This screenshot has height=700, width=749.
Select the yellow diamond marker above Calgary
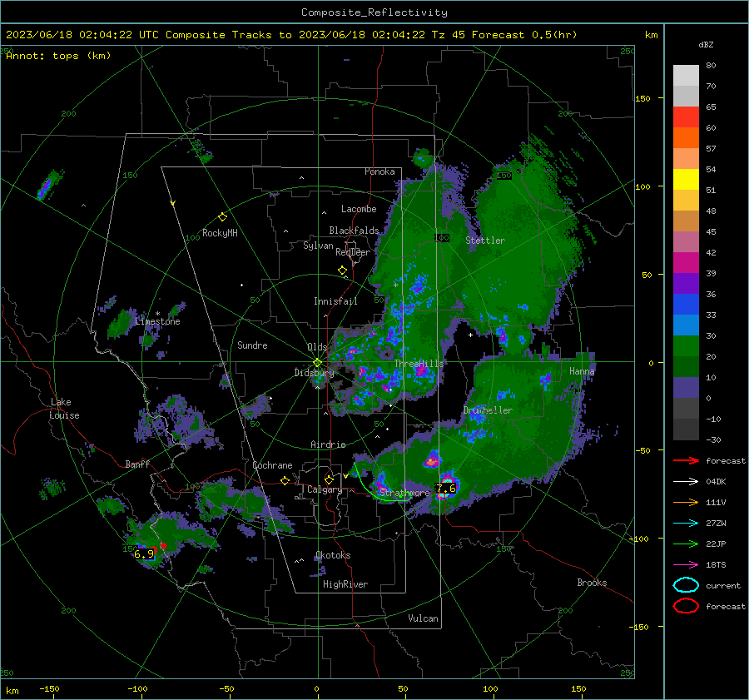[329, 479]
